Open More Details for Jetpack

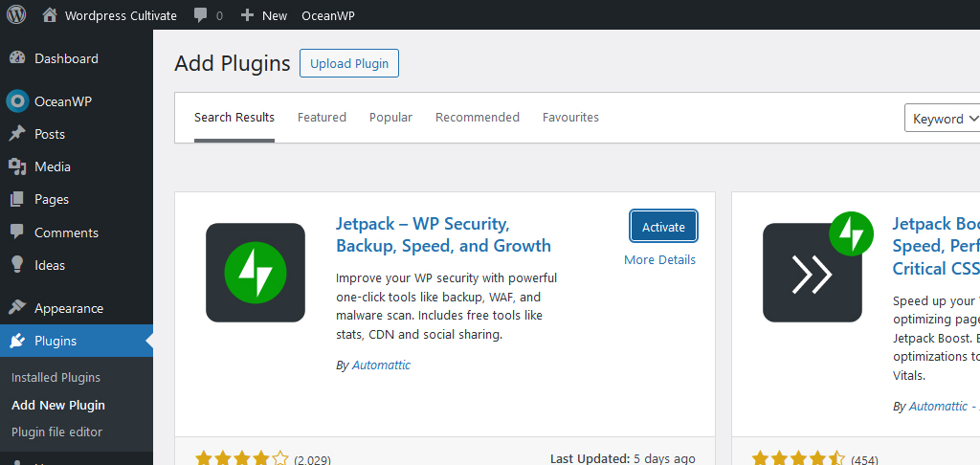[659, 260]
